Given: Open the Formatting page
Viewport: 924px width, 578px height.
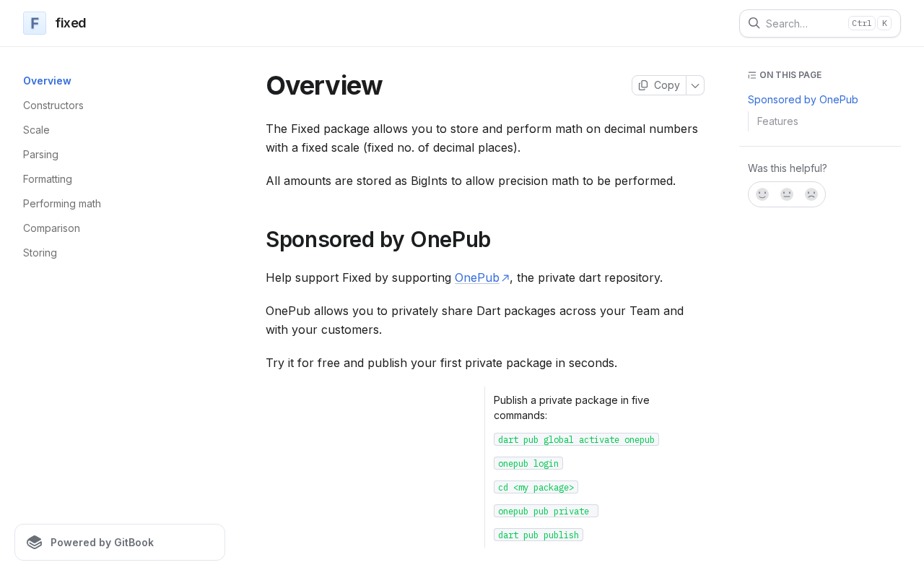Looking at the screenshot, I should [x=48, y=179].
